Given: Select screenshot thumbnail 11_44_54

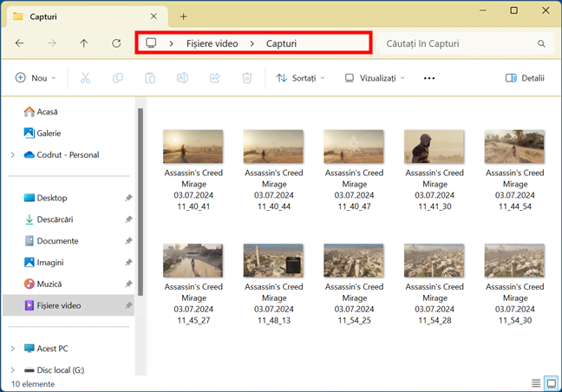Looking at the screenshot, I should 514,147.
